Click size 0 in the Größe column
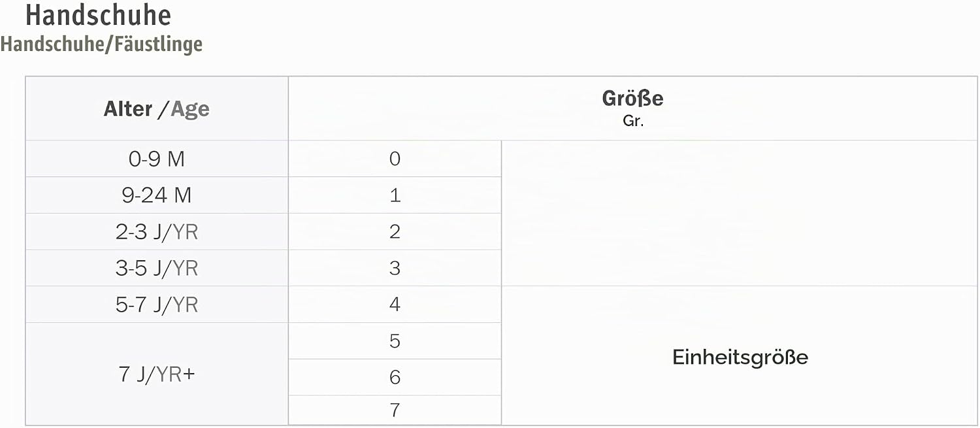This screenshot has width=980, height=428. pyautogui.click(x=395, y=159)
